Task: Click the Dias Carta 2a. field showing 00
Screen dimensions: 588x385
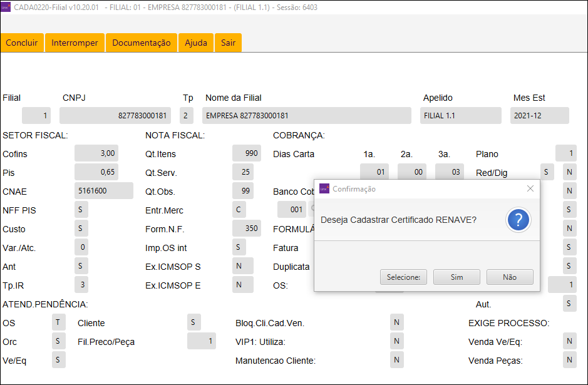Action: (x=412, y=172)
